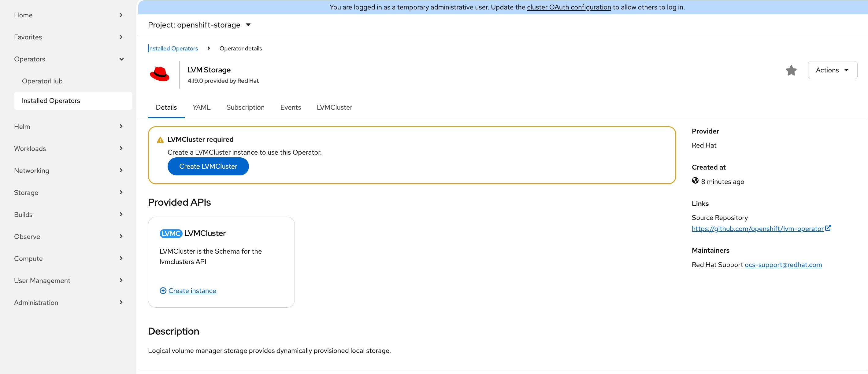Expand the Home navigation section
Screen dimensions: 868x374
(69, 15)
